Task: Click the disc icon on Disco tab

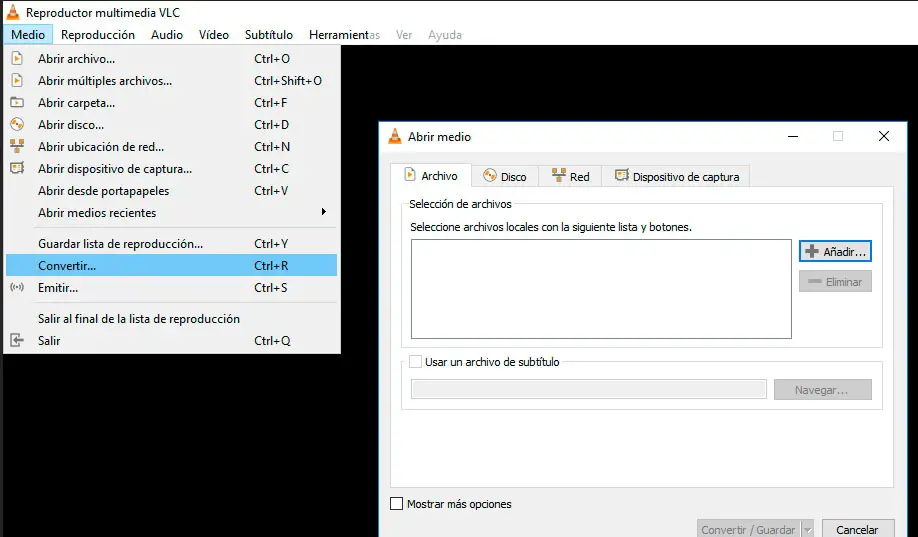Action: (489, 176)
